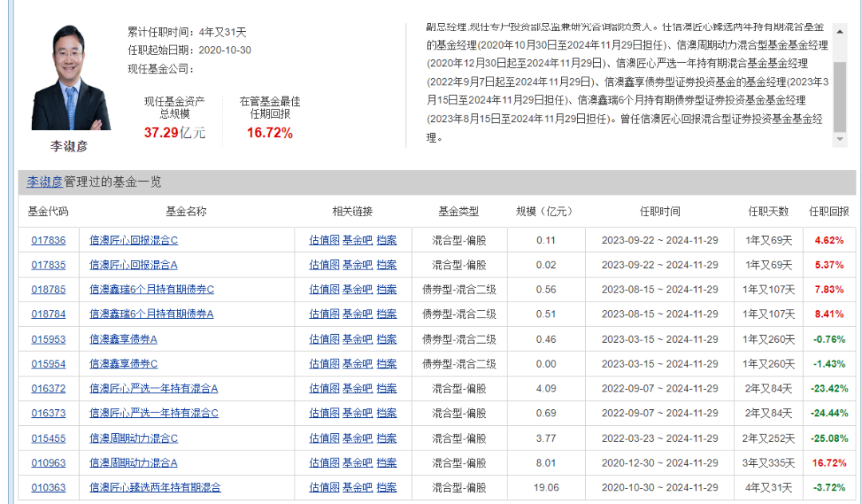The image size is (862, 504).
Task: Open 基金吧 for fund 017835
Action: 358,265
